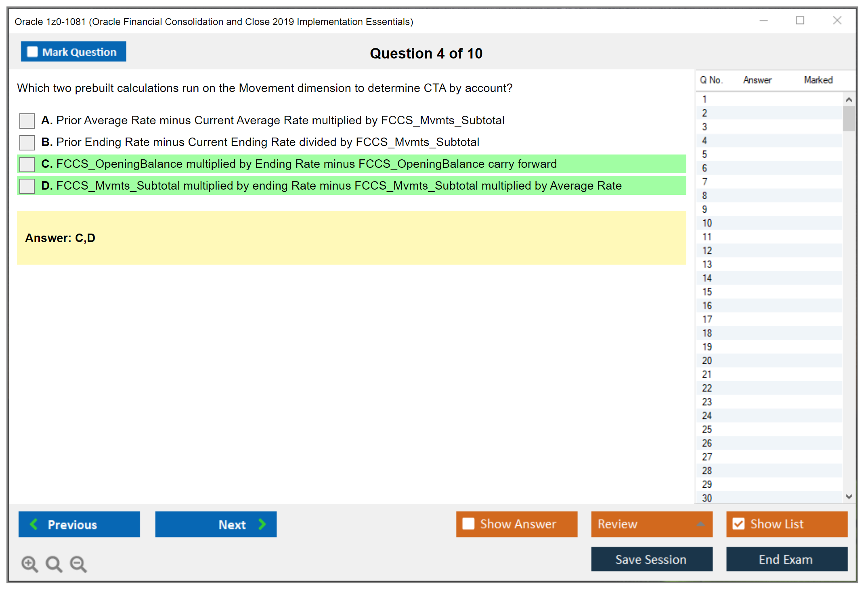
Task: Check answer option A checkbox
Action: point(27,121)
